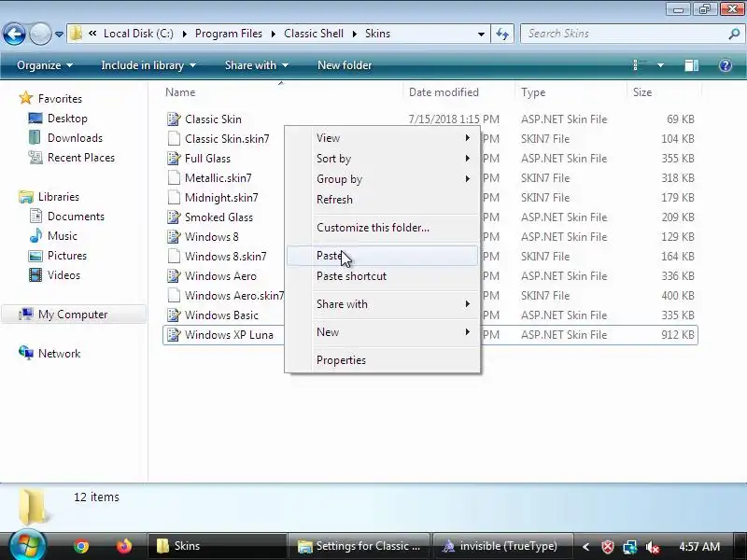Click the refresh button beside address bar

(502, 35)
